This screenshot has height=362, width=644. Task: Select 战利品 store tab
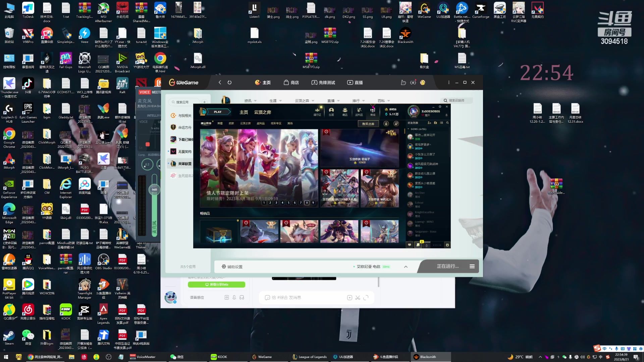pos(261,123)
